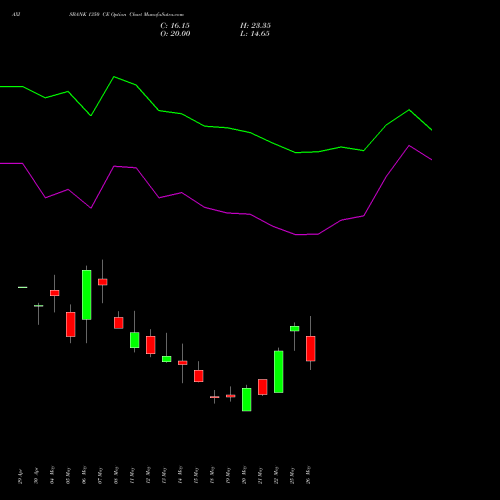The image size is (500, 500).
Task: Click the high value 'H: 23.35'
Action: click(255, 26)
